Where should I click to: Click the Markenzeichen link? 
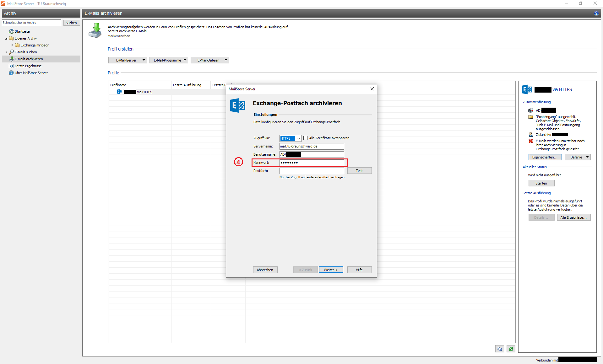pos(121,36)
